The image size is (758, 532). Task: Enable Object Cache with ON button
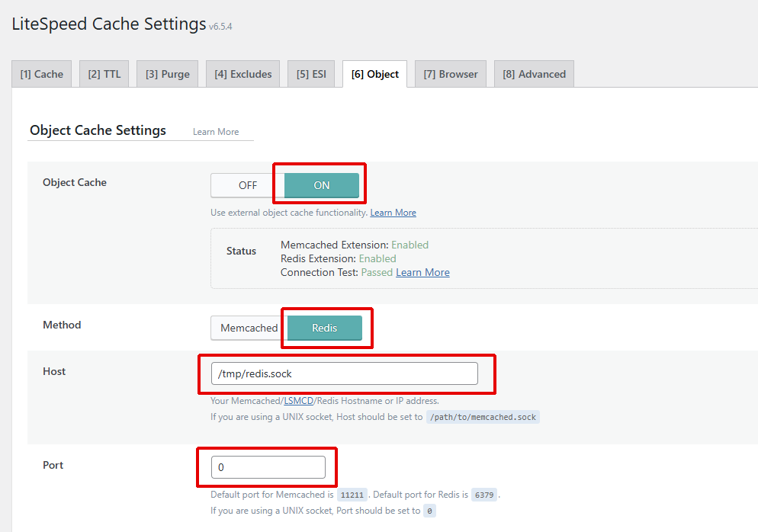[321, 185]
